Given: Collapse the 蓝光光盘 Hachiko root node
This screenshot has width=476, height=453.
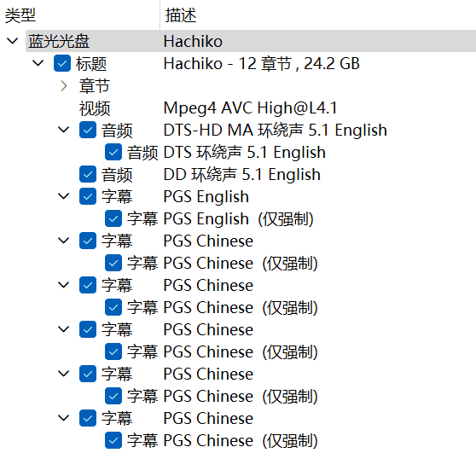Looking at the screenshot, I should pyautogui.click(x=13, y=41).
